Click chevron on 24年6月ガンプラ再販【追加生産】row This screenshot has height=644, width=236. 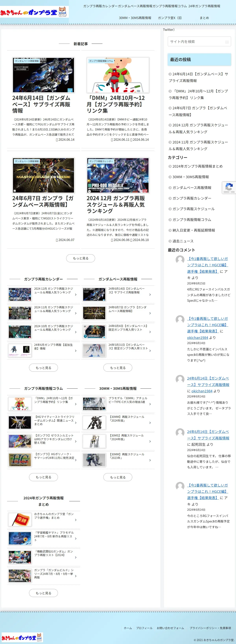pyautogui.click(x=76, y=351)
